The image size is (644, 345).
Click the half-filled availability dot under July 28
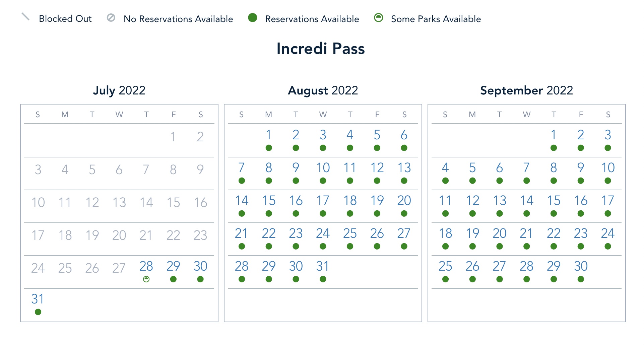tap(146, 279)
